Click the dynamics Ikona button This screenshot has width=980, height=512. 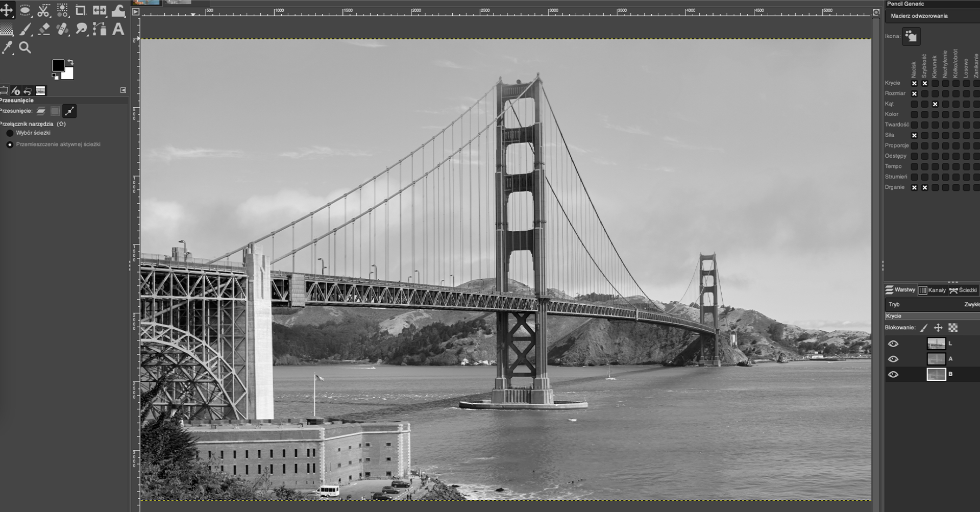911,36
